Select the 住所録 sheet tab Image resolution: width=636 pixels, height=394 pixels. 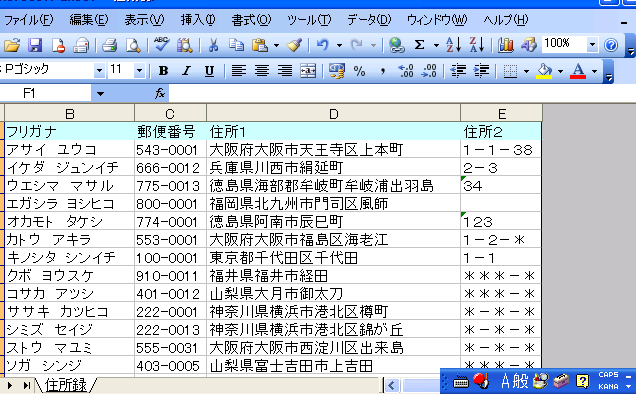[66, 385]
